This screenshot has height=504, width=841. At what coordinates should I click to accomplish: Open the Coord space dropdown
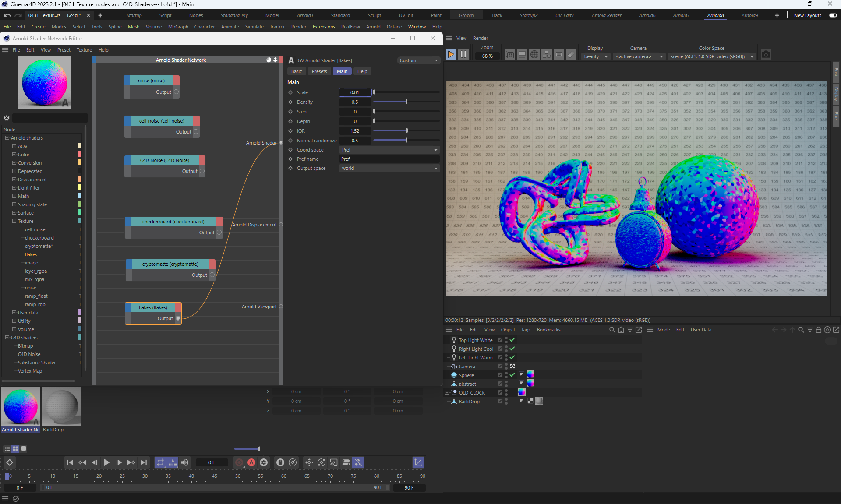(389, 150)
